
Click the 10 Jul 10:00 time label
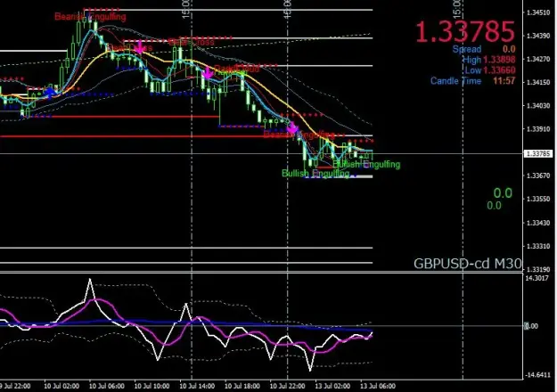click(x=152, y=386)
